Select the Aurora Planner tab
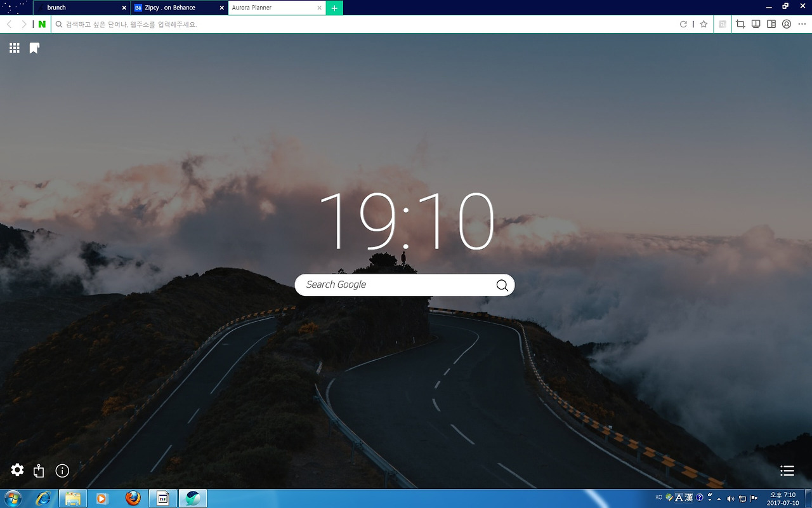Screen dimensions: 812x508 277,8
